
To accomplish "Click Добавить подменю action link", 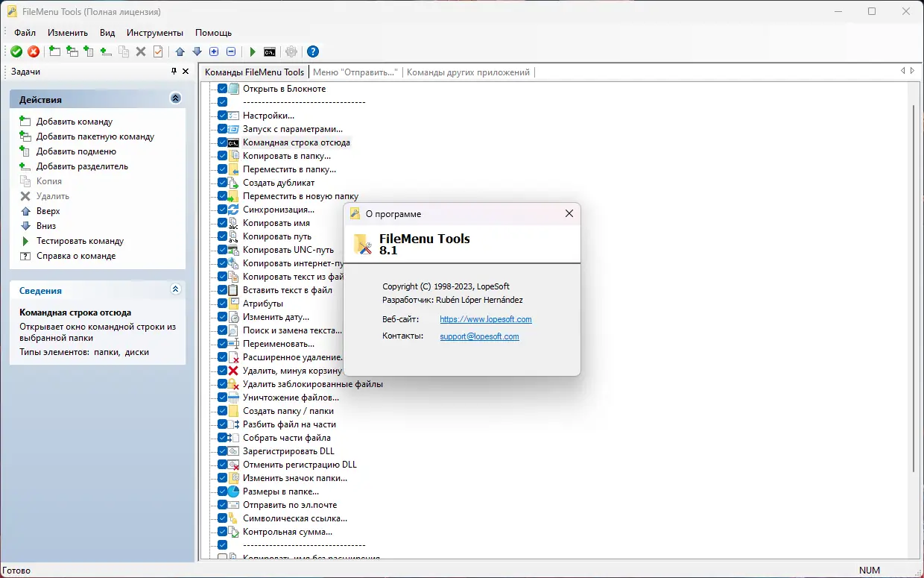I will click(x=76, y=151).
